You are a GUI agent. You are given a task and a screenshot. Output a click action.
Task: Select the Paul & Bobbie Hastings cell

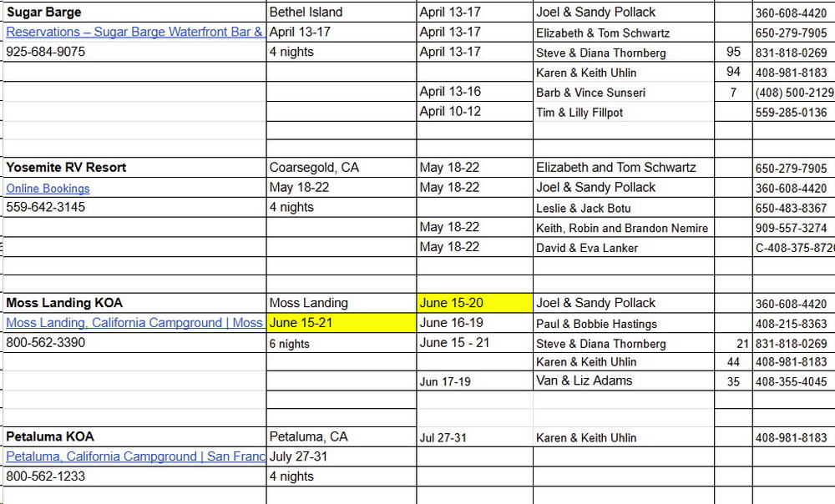tap(596, 324)
